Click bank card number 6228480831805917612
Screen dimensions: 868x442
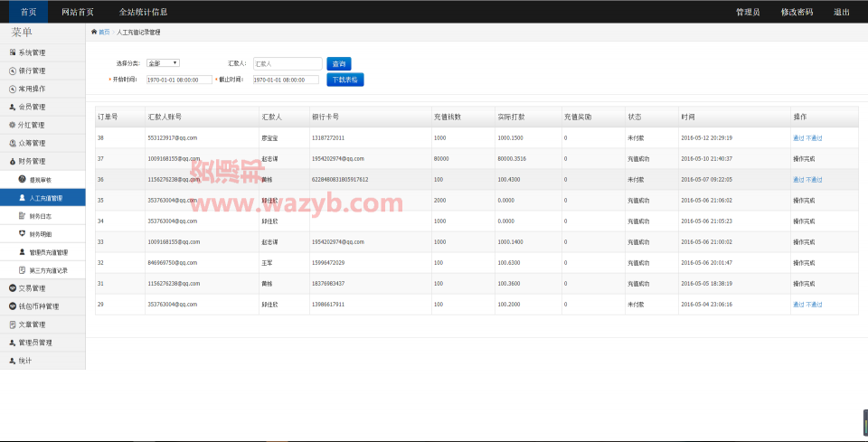(x=340, y=180)
